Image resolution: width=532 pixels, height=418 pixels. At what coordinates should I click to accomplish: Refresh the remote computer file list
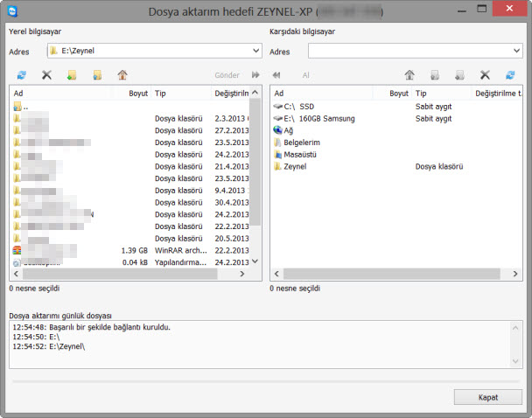[x=510, y=75]
